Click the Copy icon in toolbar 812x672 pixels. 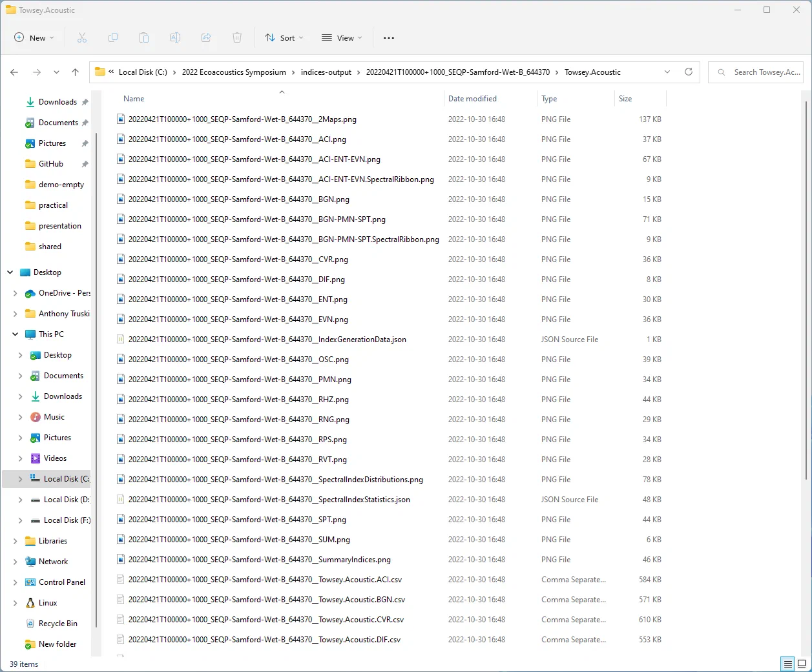click(113, 37)
